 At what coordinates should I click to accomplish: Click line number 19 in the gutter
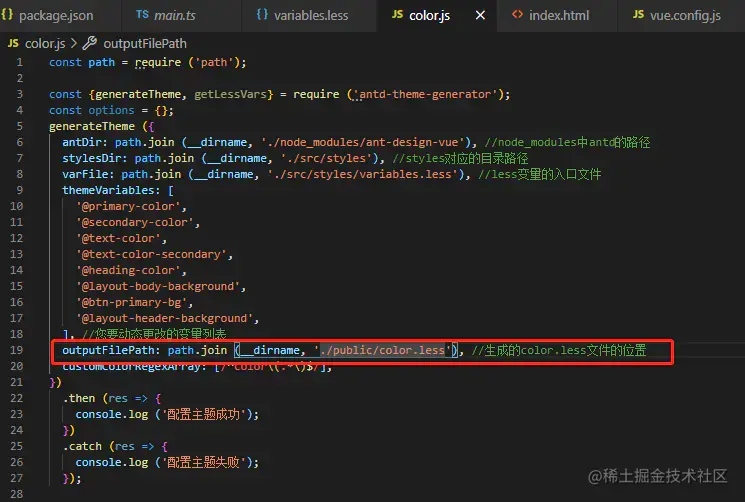click(16, 350)
